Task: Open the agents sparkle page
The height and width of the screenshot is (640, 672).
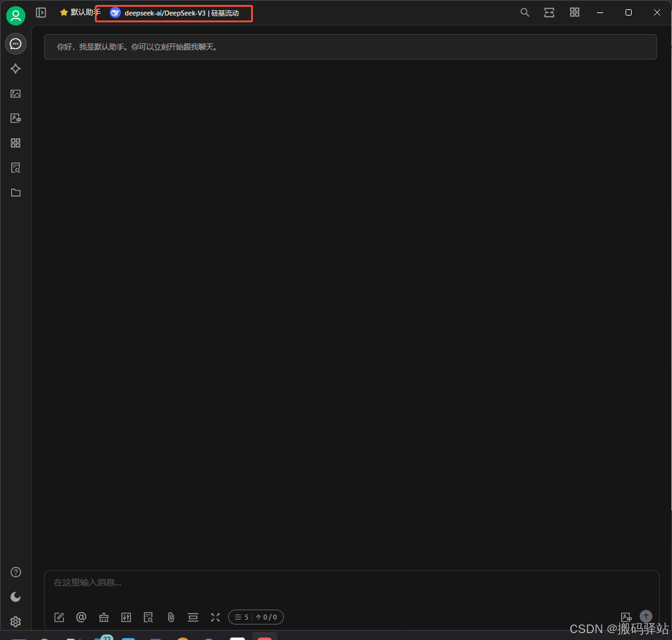Action: [16, 69]
